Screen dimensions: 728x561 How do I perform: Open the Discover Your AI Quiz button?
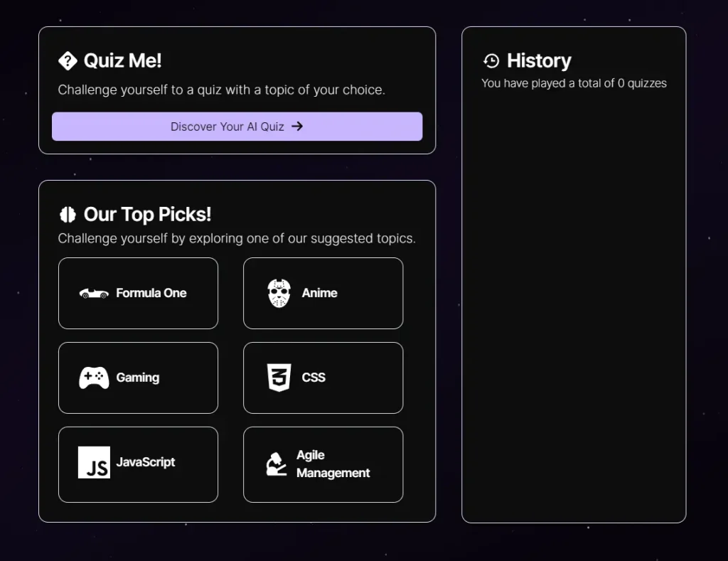pyautogui.click(x=237, y=126)
